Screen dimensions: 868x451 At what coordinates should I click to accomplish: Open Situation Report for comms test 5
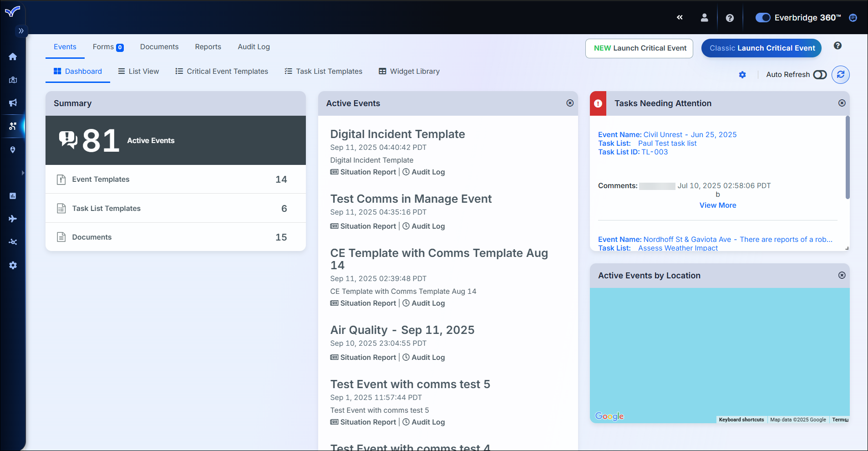point(363,422)
